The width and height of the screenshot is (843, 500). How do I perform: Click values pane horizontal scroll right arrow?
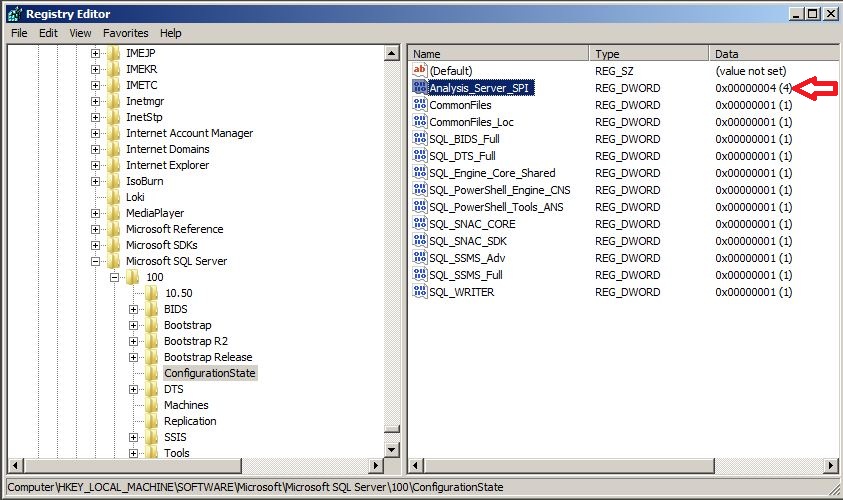831,466
